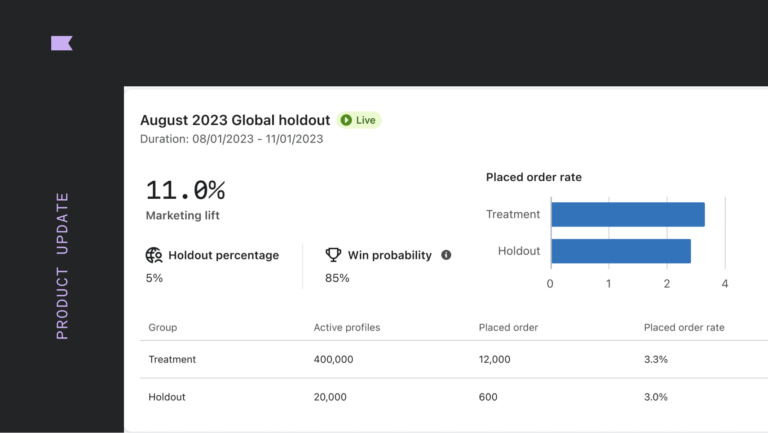Open the Win probability info tooltip icon
768x433 pixels.
click(446, 255)
